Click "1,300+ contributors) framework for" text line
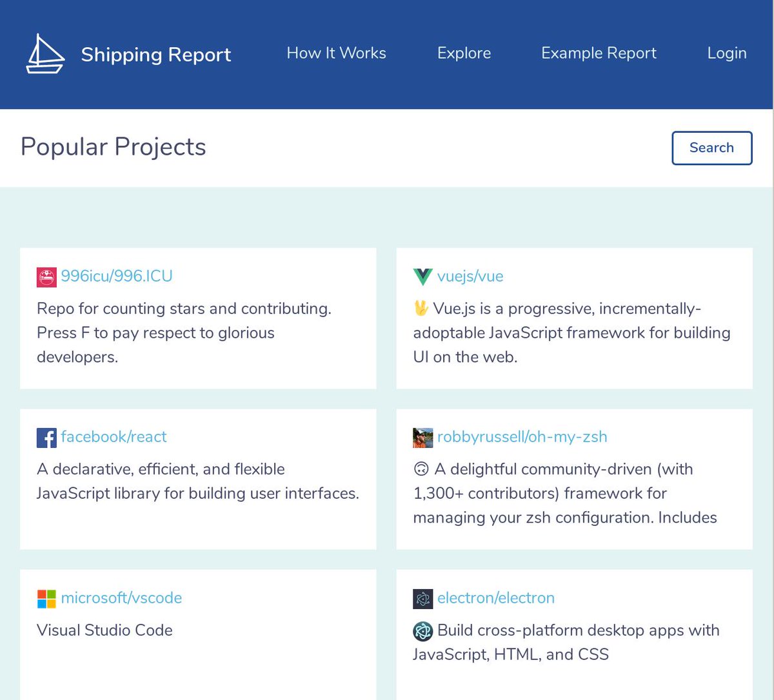 [540, 493]
